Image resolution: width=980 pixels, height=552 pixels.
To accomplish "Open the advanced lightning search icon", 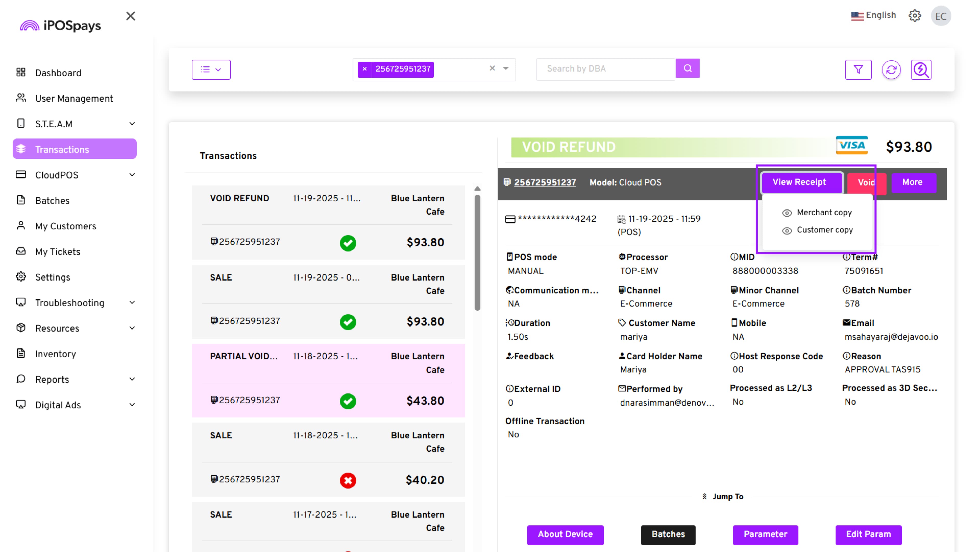I will click(x=921, y=69).
